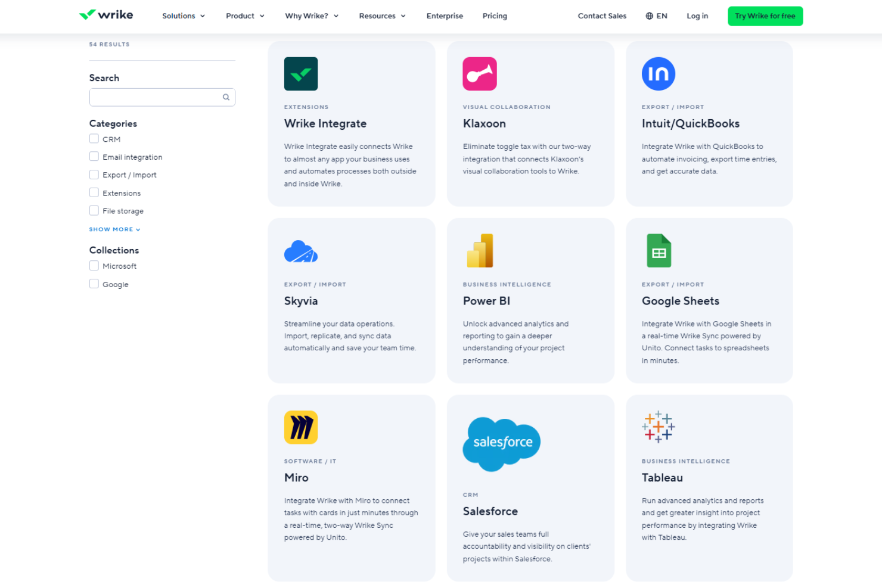Open the Power BI card title
Screen dimensions: 882x588
click(x=486, y=301)
